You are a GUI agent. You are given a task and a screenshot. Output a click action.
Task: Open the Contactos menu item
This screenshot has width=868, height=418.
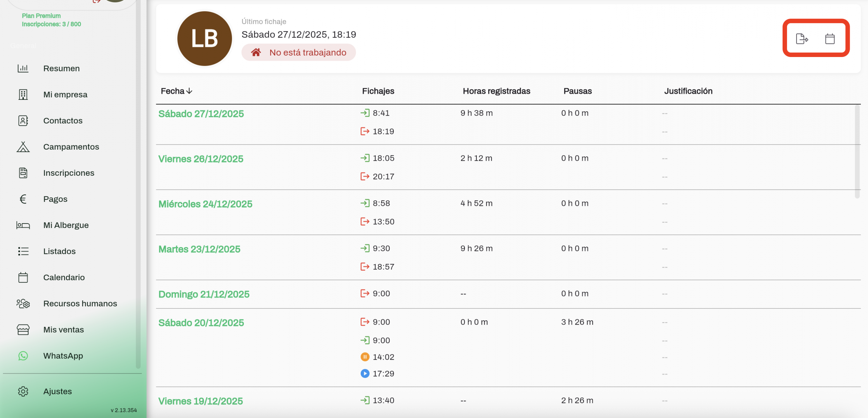[63, 121]
